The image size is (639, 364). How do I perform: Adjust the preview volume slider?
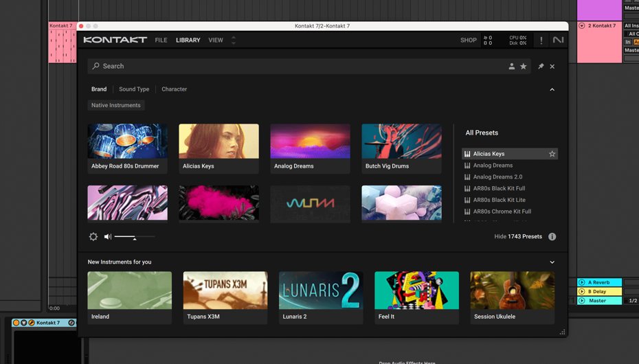pos(134,237)
